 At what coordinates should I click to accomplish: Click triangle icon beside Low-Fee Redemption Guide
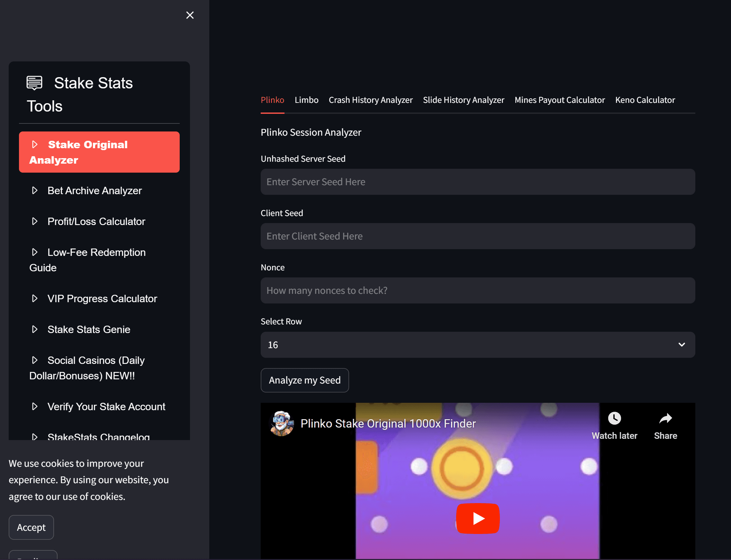pyautogui.click(x=35, y=252)
